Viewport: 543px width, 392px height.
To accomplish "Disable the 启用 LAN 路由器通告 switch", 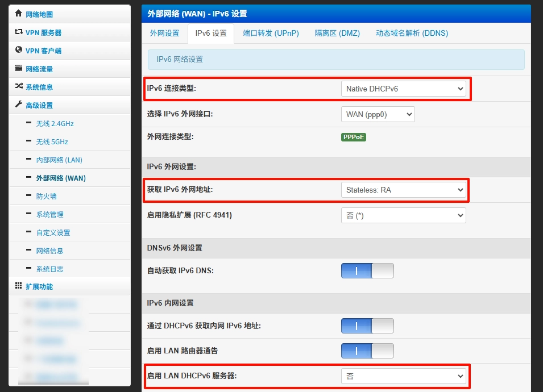I will tap(367, 351).
